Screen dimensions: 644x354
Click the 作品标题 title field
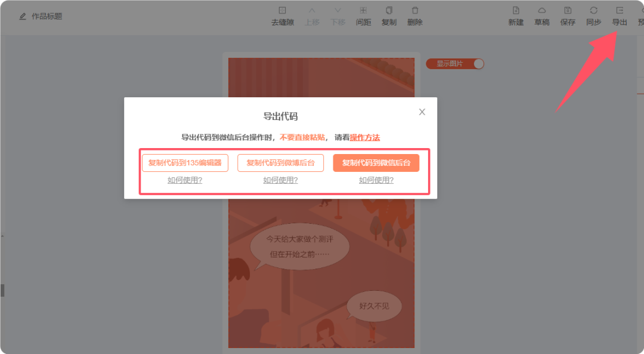point(47,17)
